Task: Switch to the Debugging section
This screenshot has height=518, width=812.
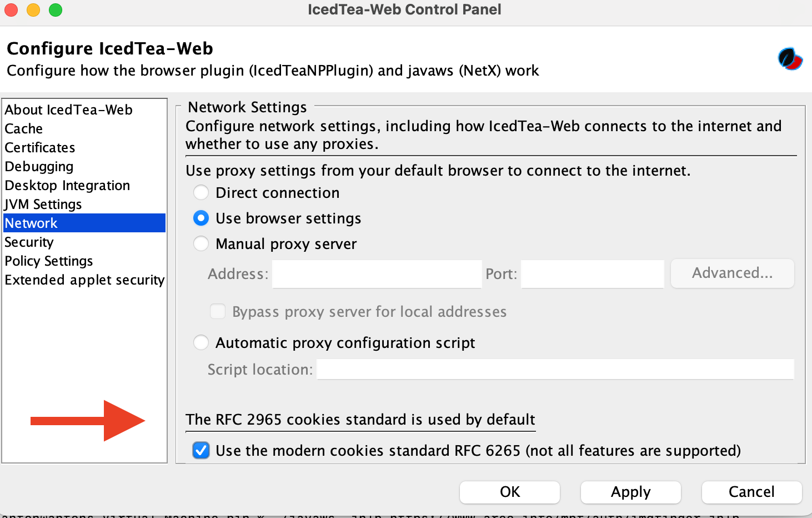Action: [39, 167]
